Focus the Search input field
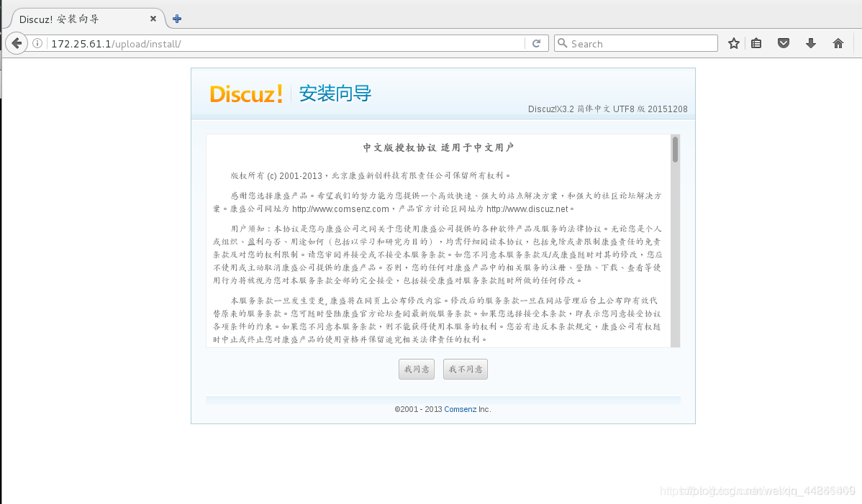 636,43
